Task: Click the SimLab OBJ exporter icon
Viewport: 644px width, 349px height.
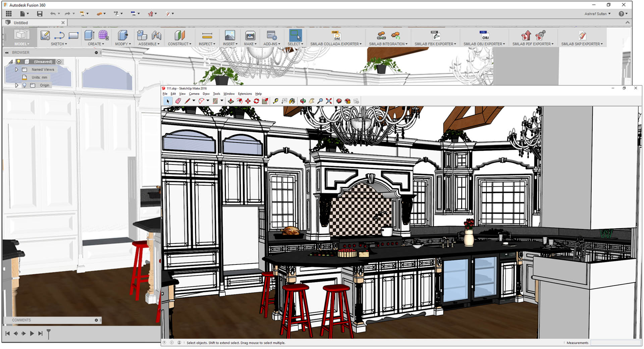Action: click(x=484, y=35)
